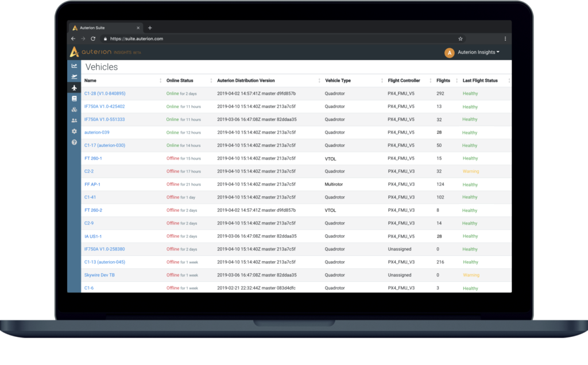Open vehicle IF750A V1.0-551333
The height and width of the screenshot is (365, 588).
click(105, 119)
